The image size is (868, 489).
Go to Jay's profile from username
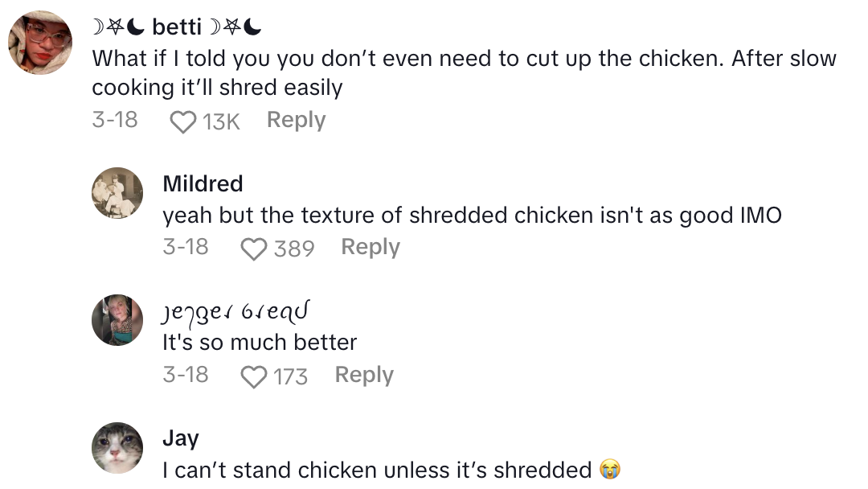tap(180, 438)
